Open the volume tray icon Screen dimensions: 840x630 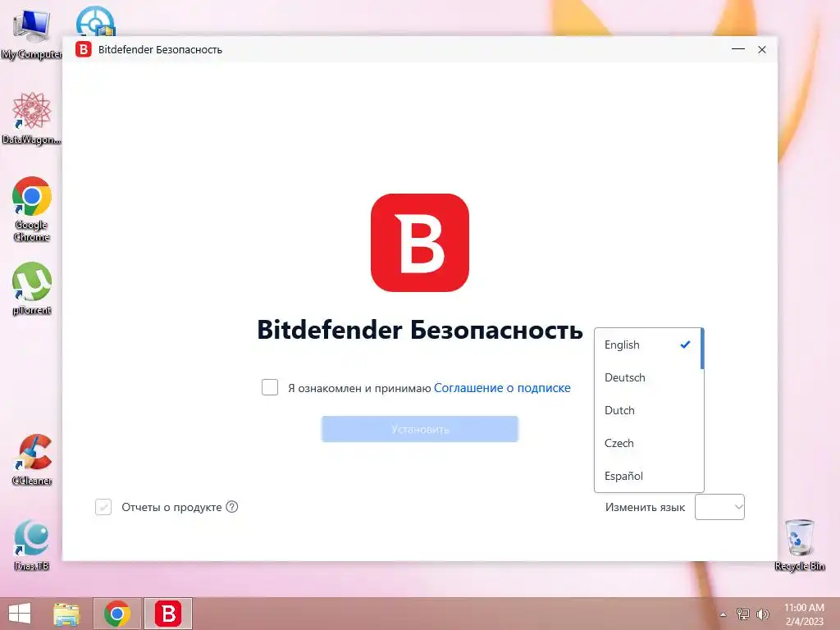(x=762, y=614)
